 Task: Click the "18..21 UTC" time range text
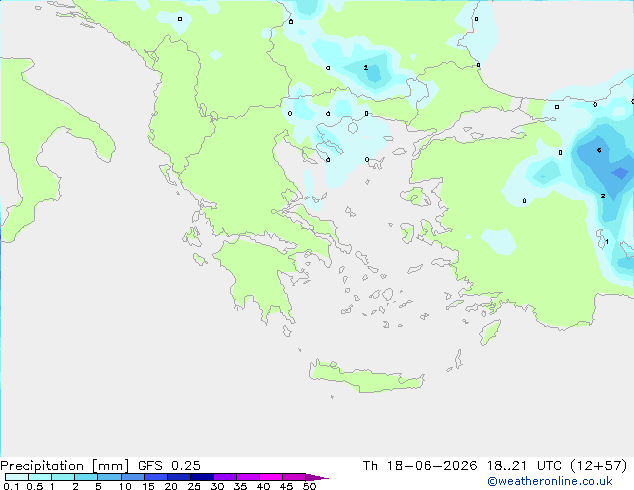tap(524, 466)
